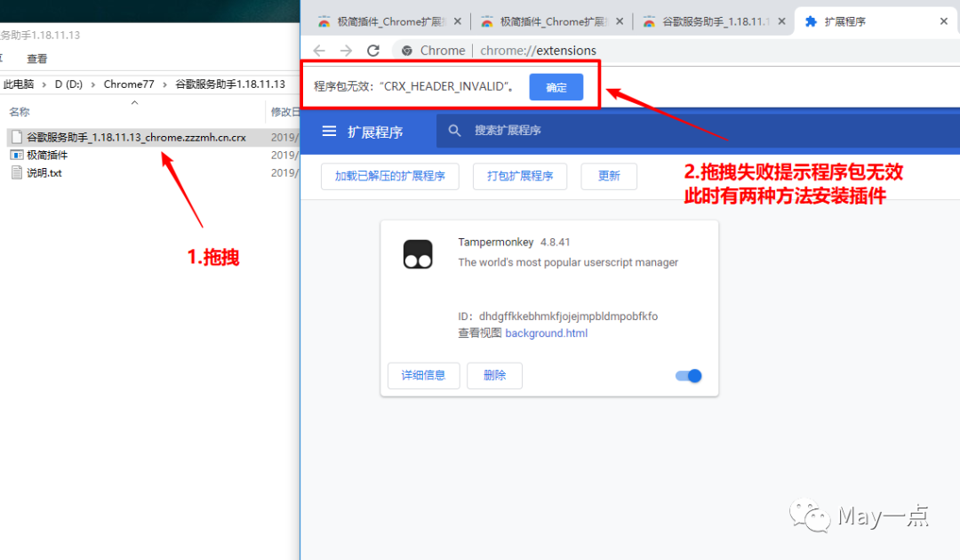Viewport: 960px width, 560px height.
Task: Click favicon of second 极简插件 tab
Action: [x=487, y=21]
